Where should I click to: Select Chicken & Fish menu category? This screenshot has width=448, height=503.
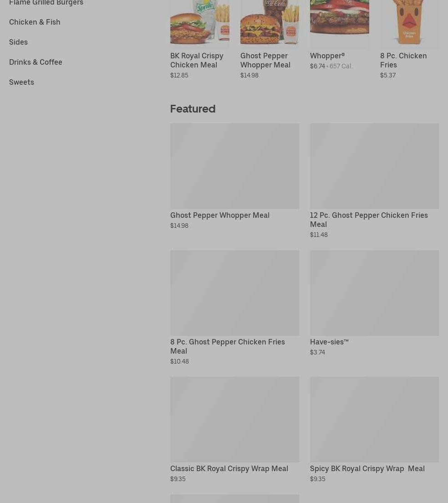coord(35,22)
